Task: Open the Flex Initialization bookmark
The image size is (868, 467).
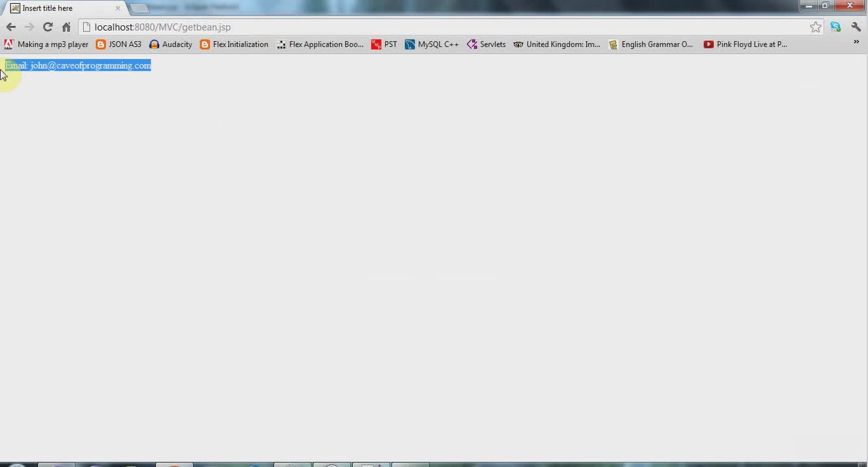Action: coord(234,44)
